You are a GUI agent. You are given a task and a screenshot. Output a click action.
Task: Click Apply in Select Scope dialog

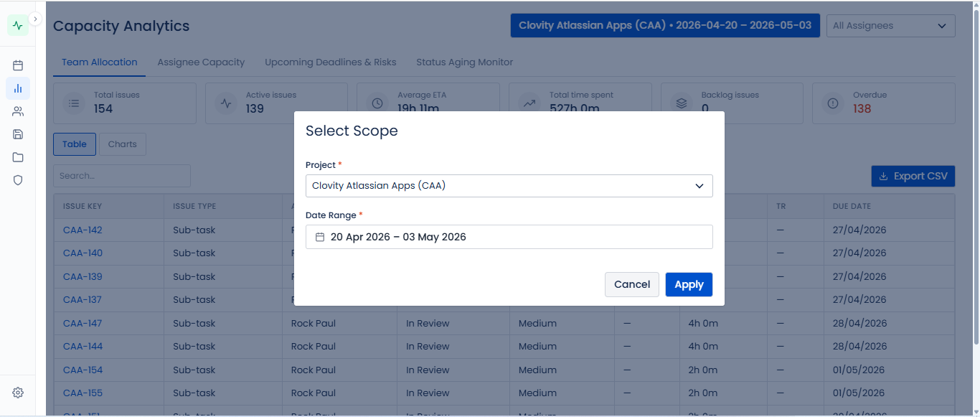689,284
